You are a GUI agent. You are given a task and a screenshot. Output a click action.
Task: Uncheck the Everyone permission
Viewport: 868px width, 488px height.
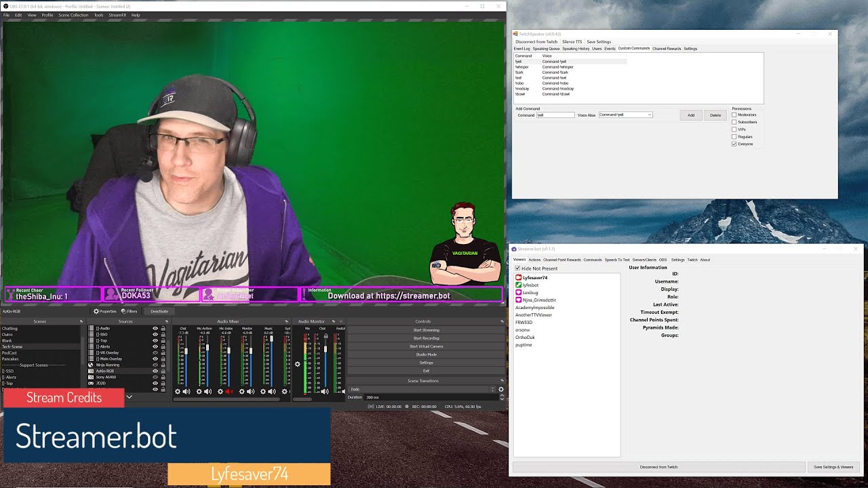pos(734,144)
